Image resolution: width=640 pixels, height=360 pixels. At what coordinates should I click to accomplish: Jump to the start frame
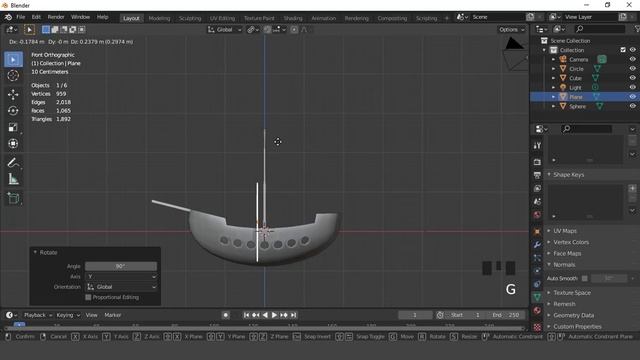pyautogui.click(x=246, y=315)
